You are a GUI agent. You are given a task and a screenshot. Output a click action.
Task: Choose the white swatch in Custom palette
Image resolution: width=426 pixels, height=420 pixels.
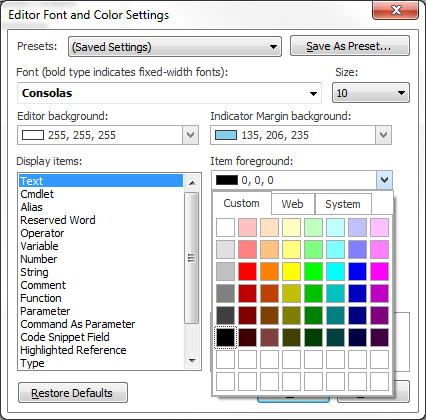(225, 227)
